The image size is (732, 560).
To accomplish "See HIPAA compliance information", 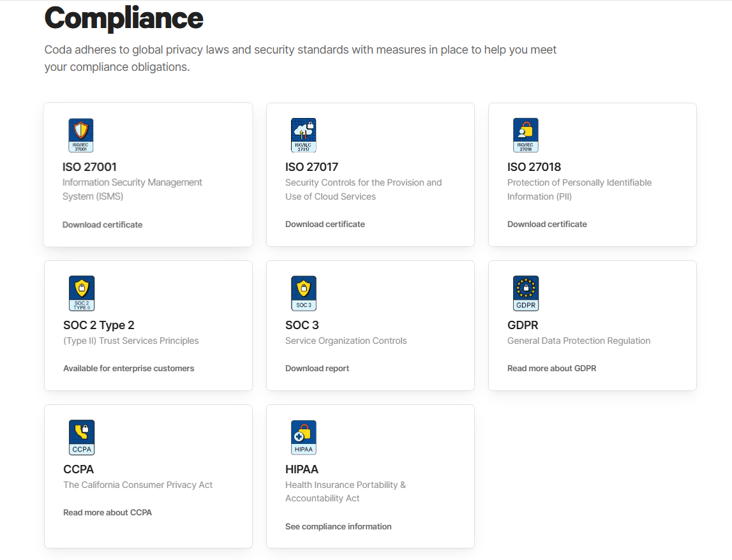I will coord(338,526).
